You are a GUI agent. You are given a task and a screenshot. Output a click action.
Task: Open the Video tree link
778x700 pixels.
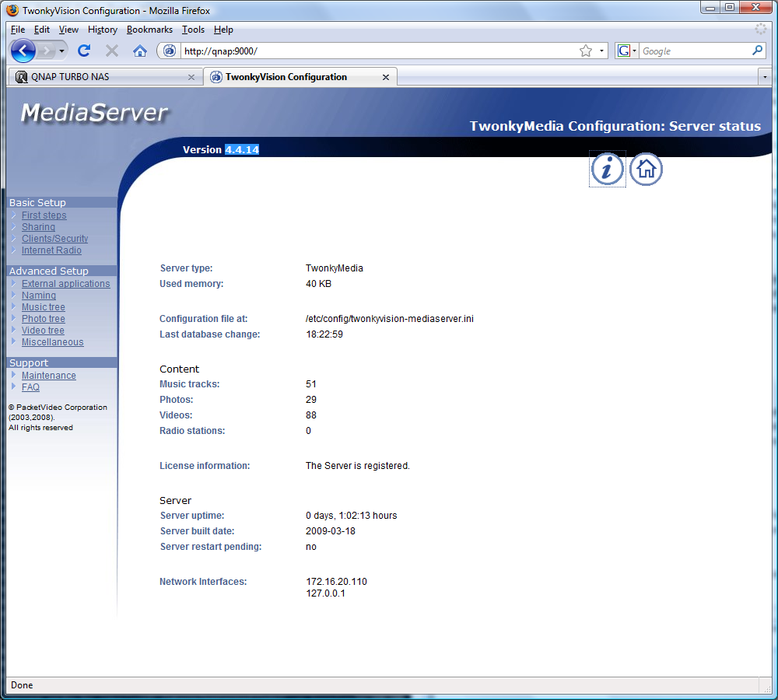43,331
